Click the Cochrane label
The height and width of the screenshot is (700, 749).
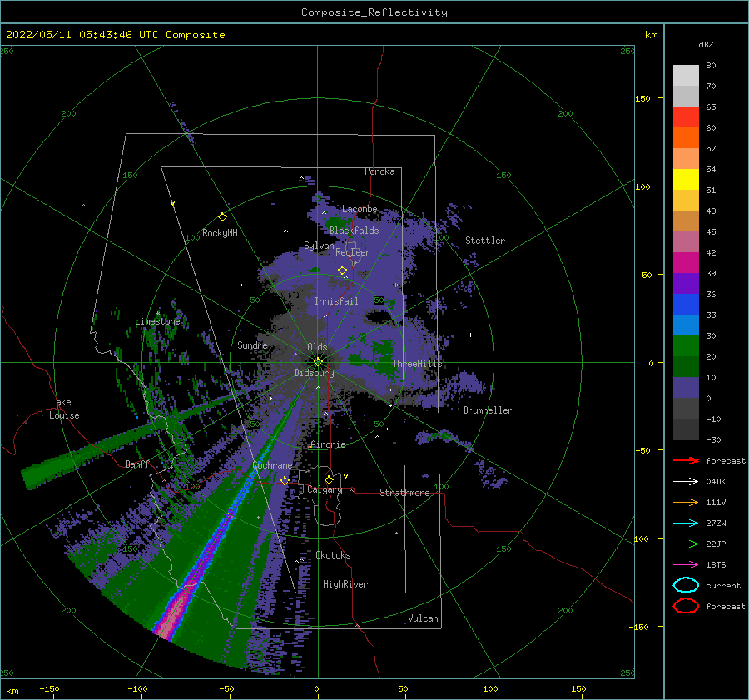pyautogui.click(x=272, y=465)
